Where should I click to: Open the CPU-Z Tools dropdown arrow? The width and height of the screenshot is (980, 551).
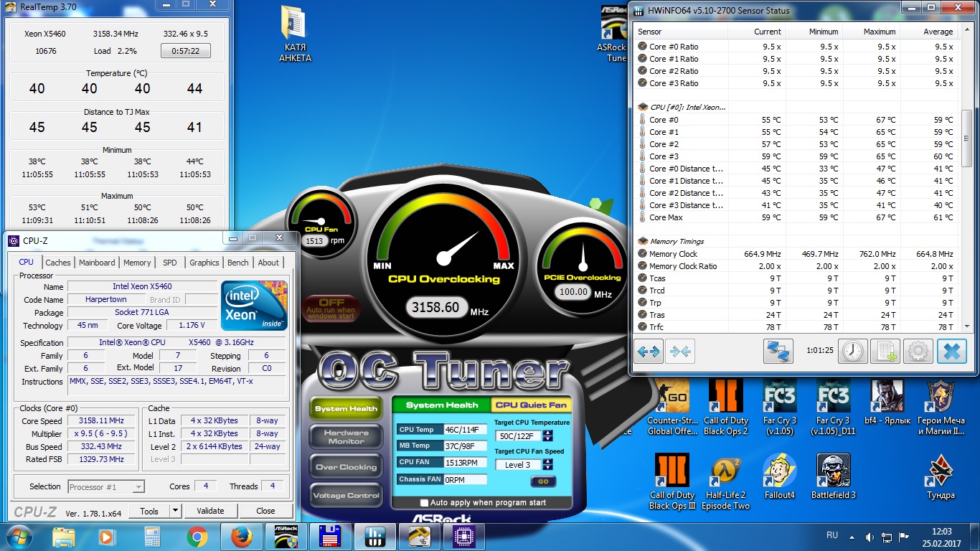[x=175, y=511]
